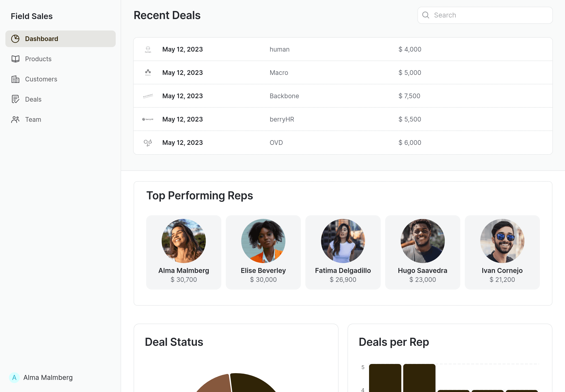
Task: Click the Deals document icon
Action: pos(15,99)
